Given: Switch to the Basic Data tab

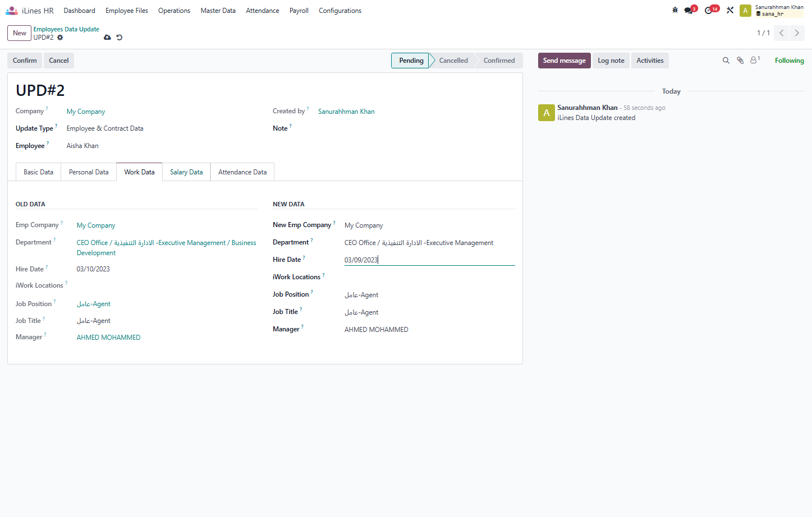Looking at the screenshot, I should (38, 172).
